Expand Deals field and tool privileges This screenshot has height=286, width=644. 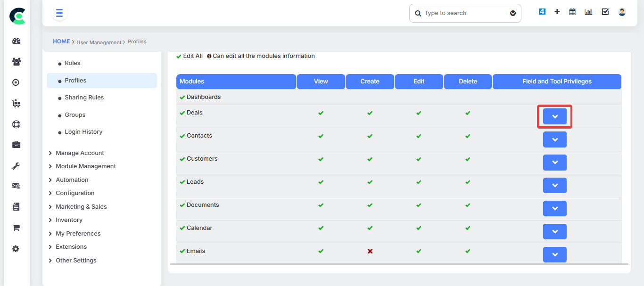coord(555,116)
